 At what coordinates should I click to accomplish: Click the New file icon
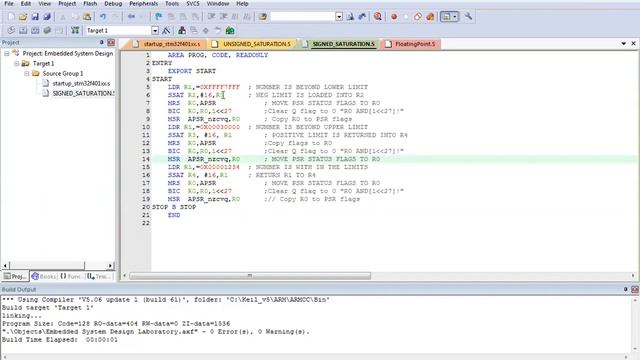pos(11,17)
